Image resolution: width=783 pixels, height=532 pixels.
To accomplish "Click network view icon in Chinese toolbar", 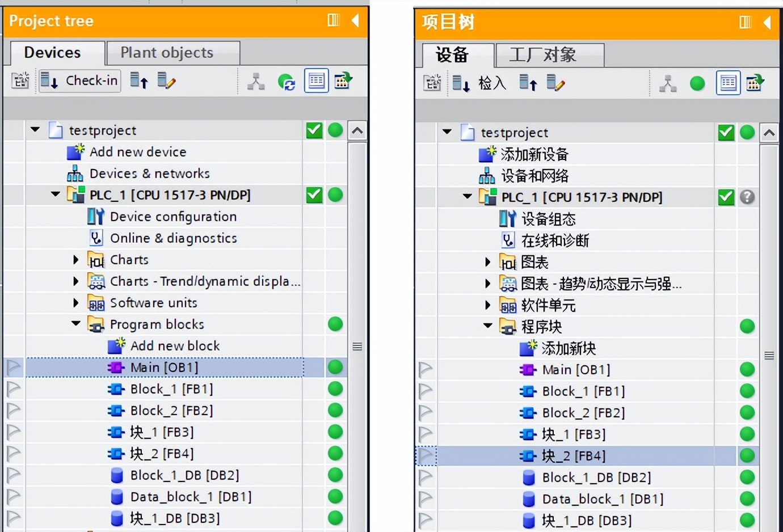I will point(668,84).
